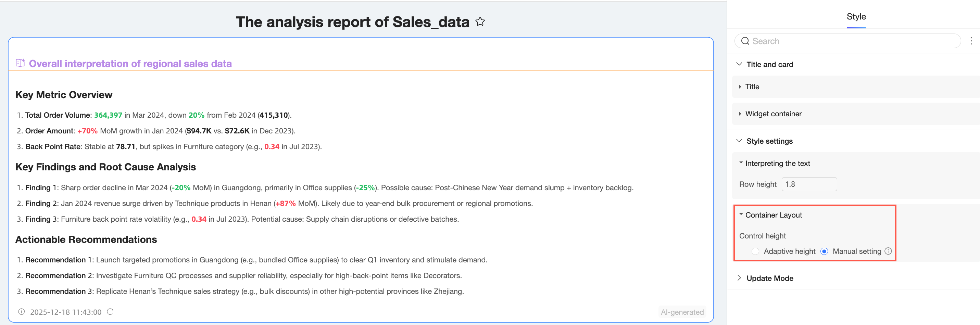Switch to the Style tab
980x325 pixels.
(x=856, y=17)
